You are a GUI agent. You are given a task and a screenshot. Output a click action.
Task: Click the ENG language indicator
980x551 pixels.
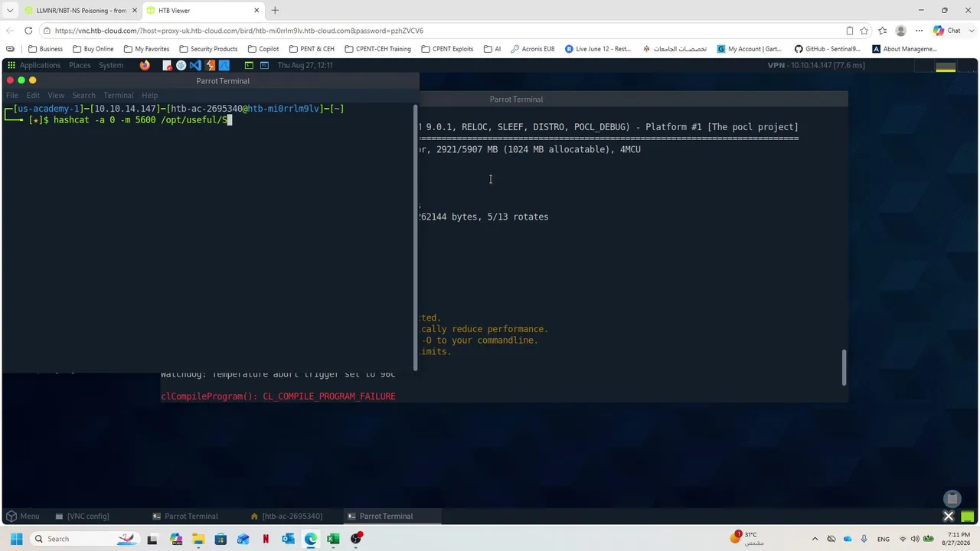[883, 539]
